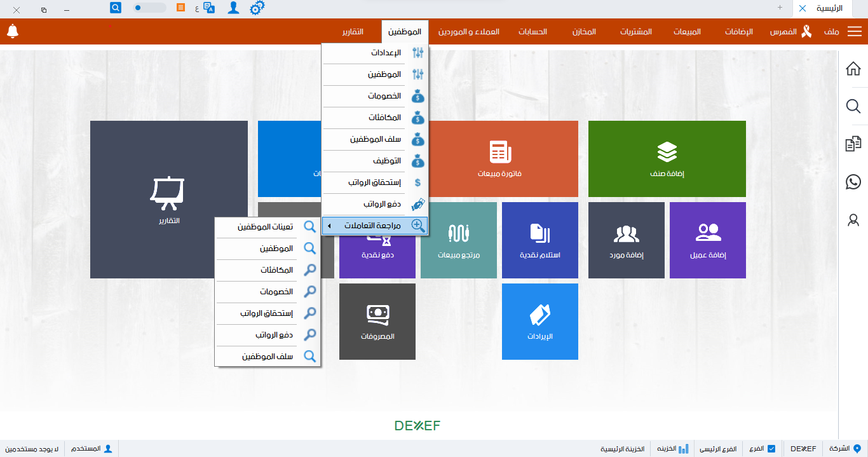868x457 pixels.
Task: Select the language translation icon
Action: pos(209,8)
